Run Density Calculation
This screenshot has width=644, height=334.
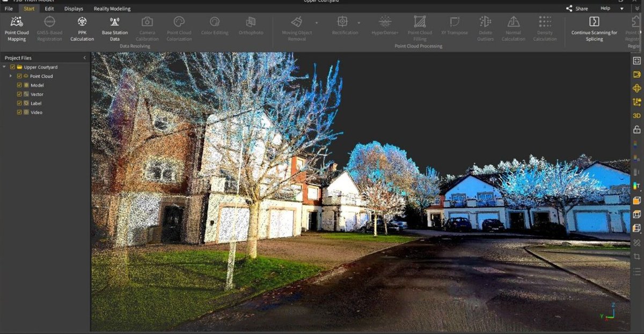[545, 28]
